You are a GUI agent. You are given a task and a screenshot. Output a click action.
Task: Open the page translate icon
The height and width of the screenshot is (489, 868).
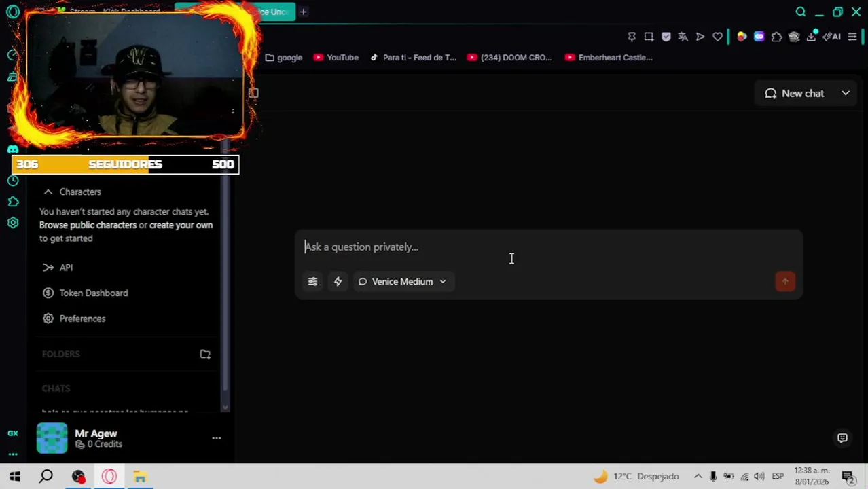[x=683, y=37]
